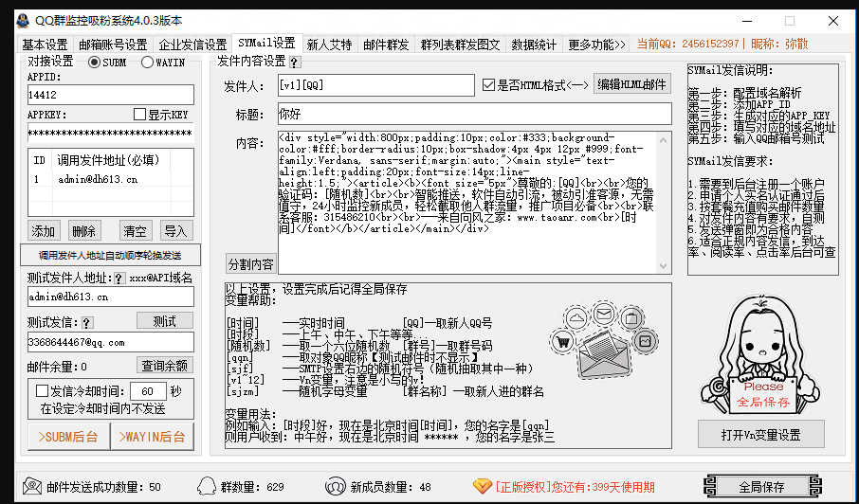The height and width of the screenshot is (504, 859).
Task: Click the mail success count icon
Action: pyautogui.click(x=32, y=487)
